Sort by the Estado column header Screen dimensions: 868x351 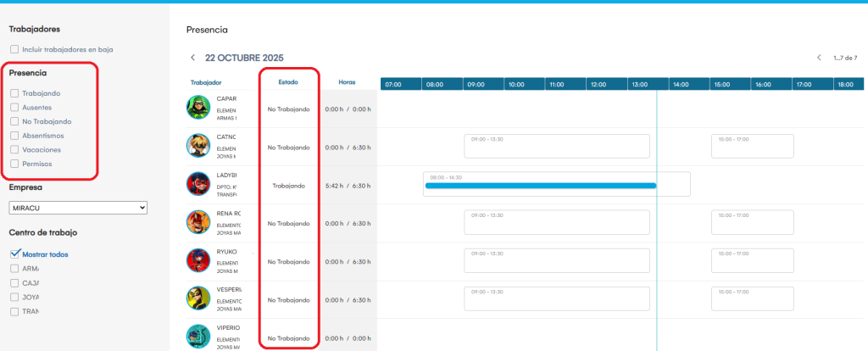coord(288,82)
